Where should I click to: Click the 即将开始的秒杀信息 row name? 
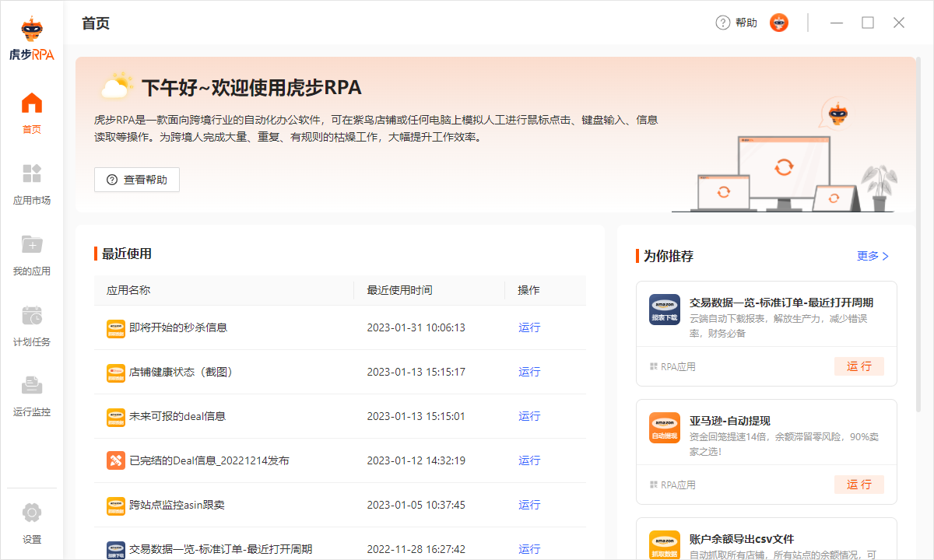coord(178,327)
